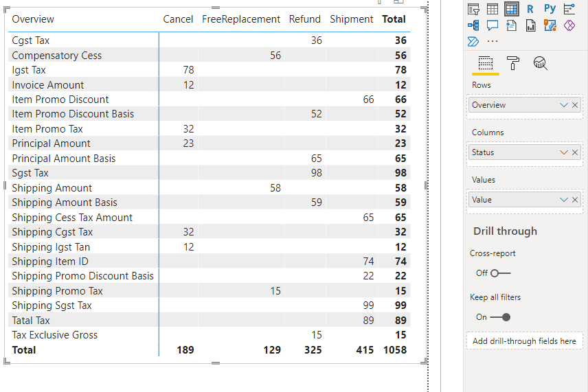Select the Invoice Amount row label

point(48,85)
